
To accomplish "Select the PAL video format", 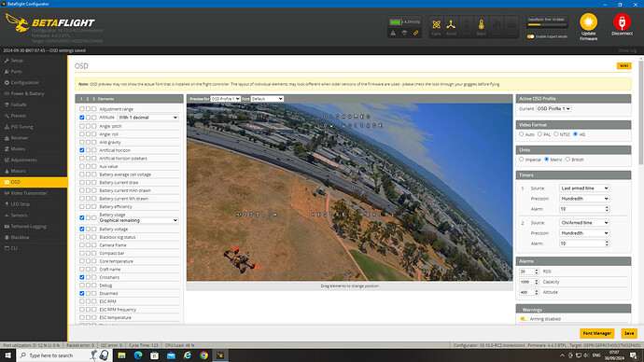I will click(539, 134).
